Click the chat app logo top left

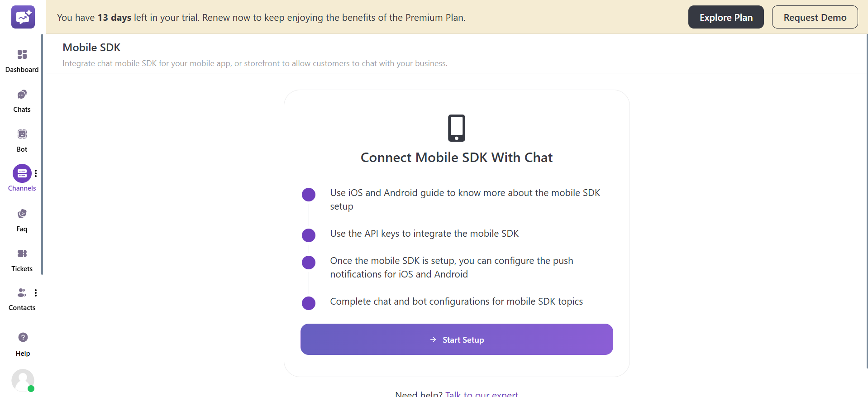23,17
